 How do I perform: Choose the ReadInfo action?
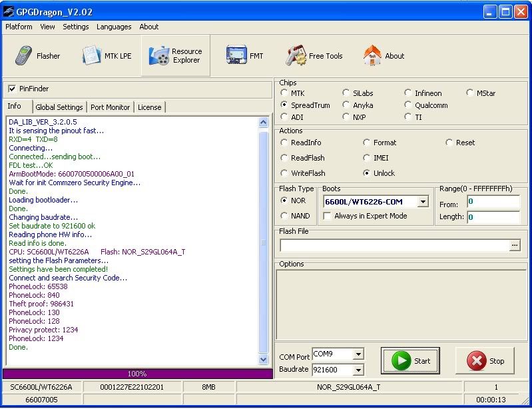pyautogui.click(x=284, y=143)
